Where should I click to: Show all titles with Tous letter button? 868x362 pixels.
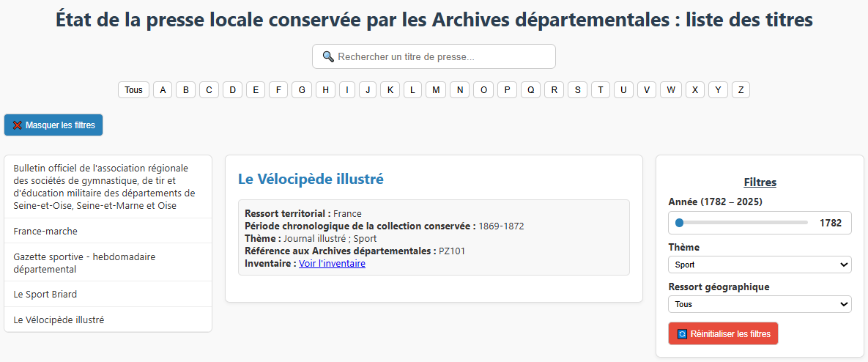pos(133,89)
